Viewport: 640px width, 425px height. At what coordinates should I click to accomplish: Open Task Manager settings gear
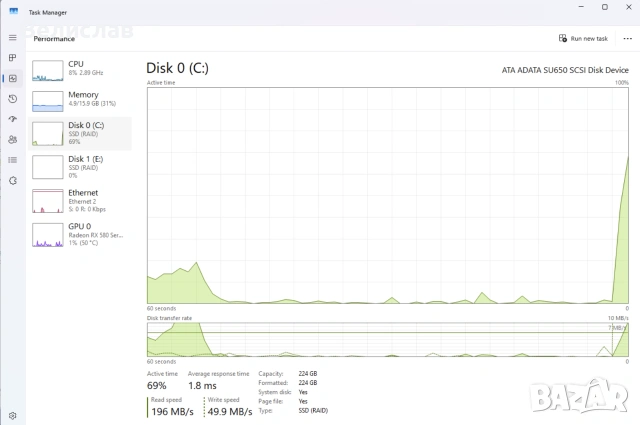click(13, 416)
